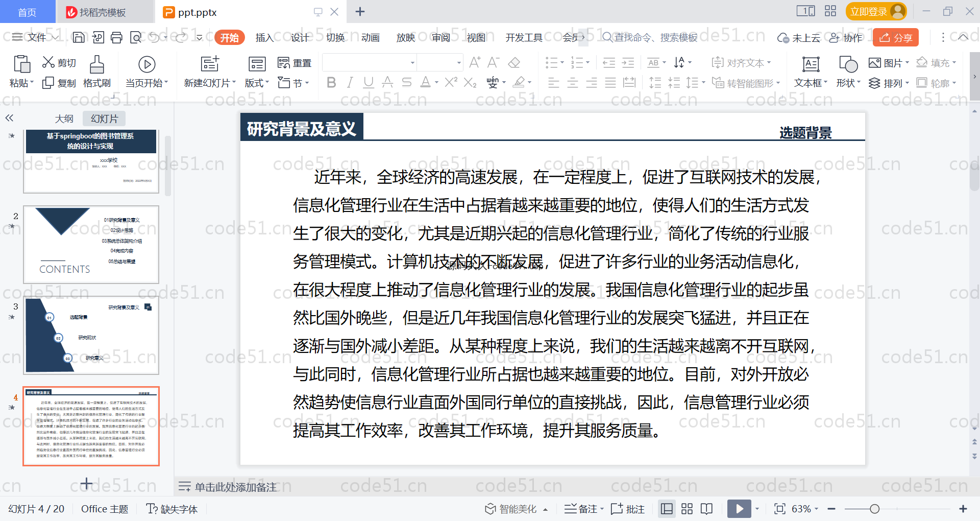980x521 pixels.
Task: Click the Shapes tool icon
Action: pos(848,65)
